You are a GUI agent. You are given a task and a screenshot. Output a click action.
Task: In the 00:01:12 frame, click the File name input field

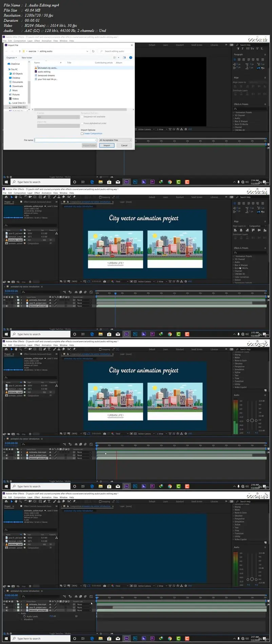(66, 140)
